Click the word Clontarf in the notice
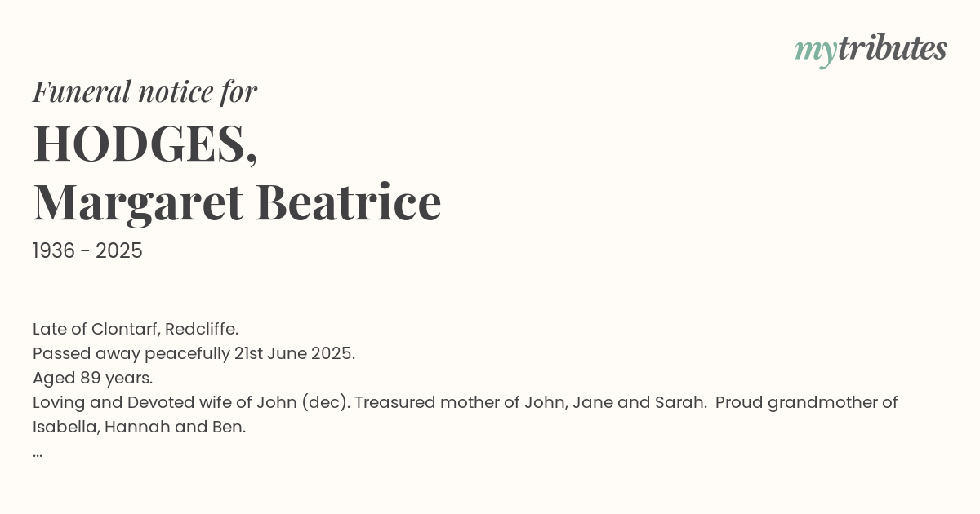The width and height of the screenshot is (980, 514). pos(124,329)
